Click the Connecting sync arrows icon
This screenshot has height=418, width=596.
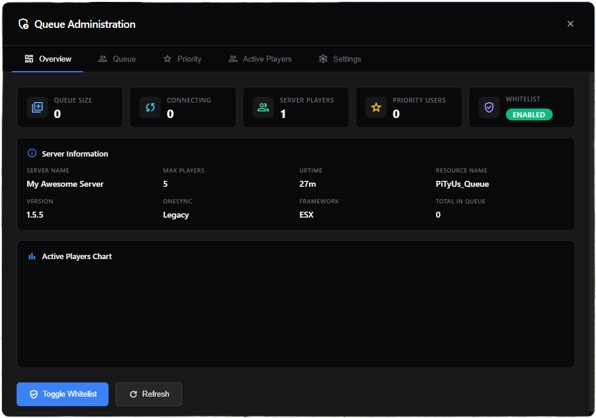pyautogui.click(x=150, y=108)
